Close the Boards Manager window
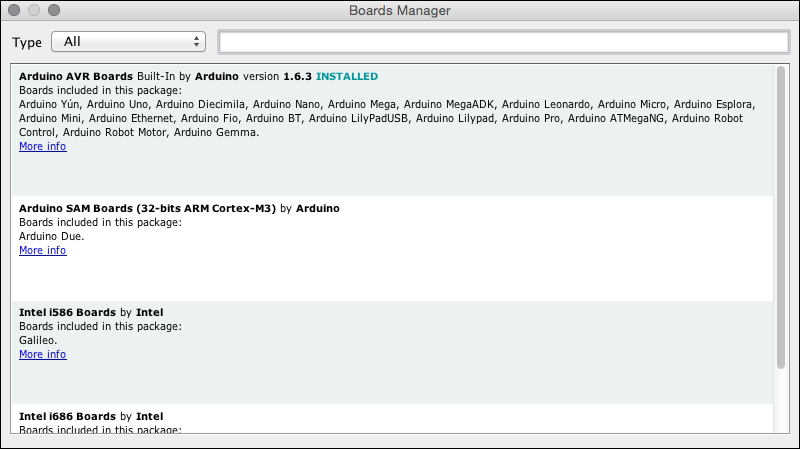Screen dimensions: 800x449 pos(14,10)
